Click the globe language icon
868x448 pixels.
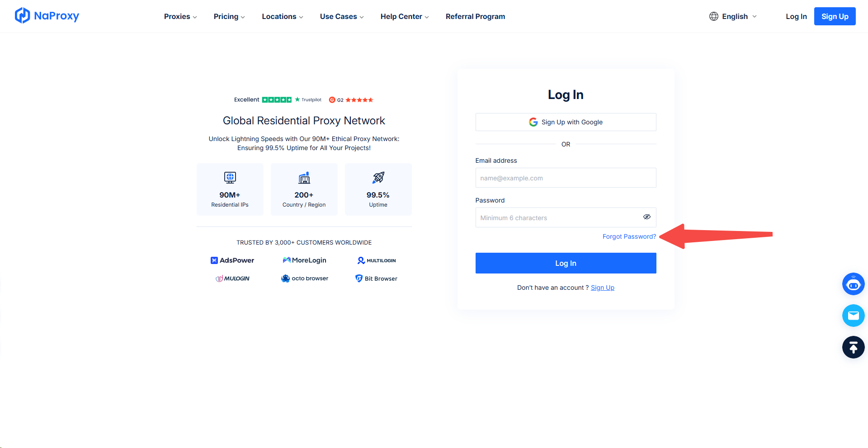714,16
